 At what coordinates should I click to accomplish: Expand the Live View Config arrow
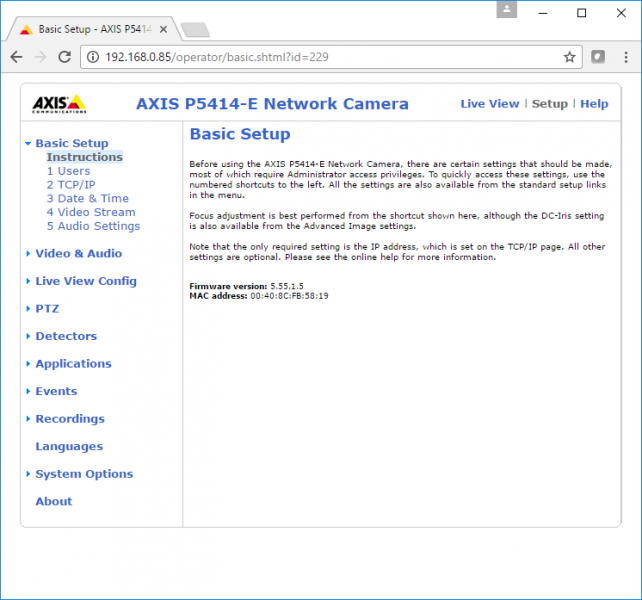(28, 281)
